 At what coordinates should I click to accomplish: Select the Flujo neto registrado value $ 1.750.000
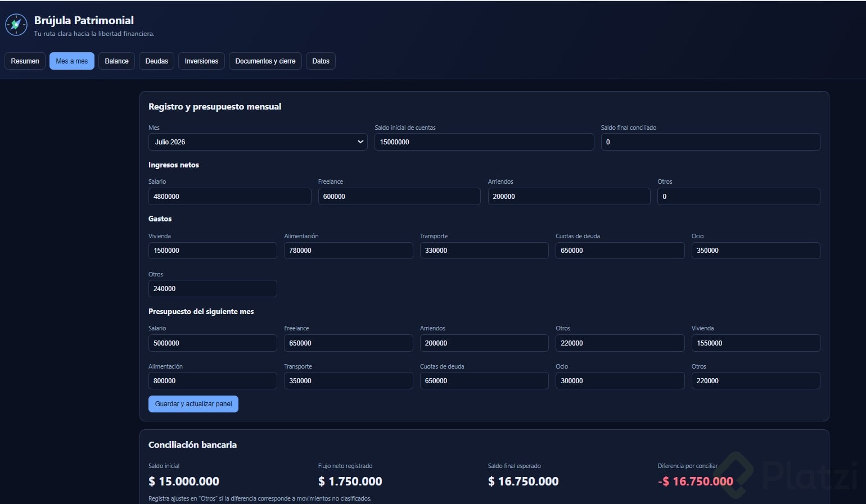pos(350,482)
